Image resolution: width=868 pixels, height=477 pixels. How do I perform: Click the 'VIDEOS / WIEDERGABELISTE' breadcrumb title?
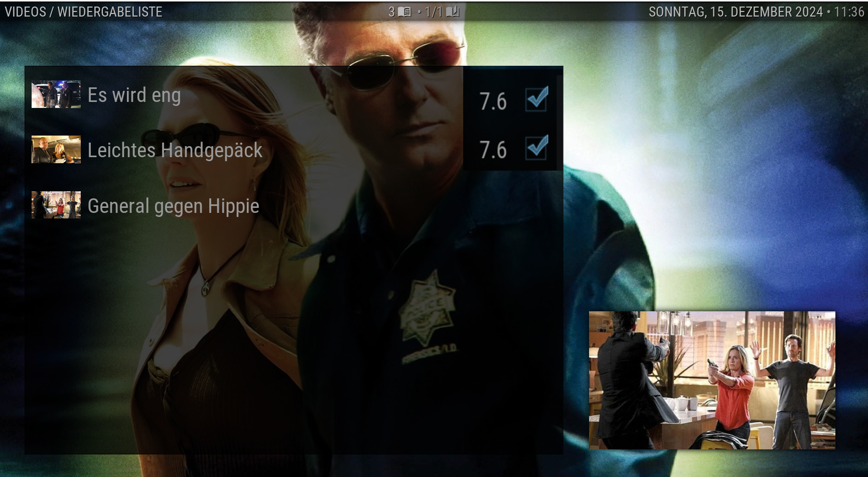coord(84,12)
